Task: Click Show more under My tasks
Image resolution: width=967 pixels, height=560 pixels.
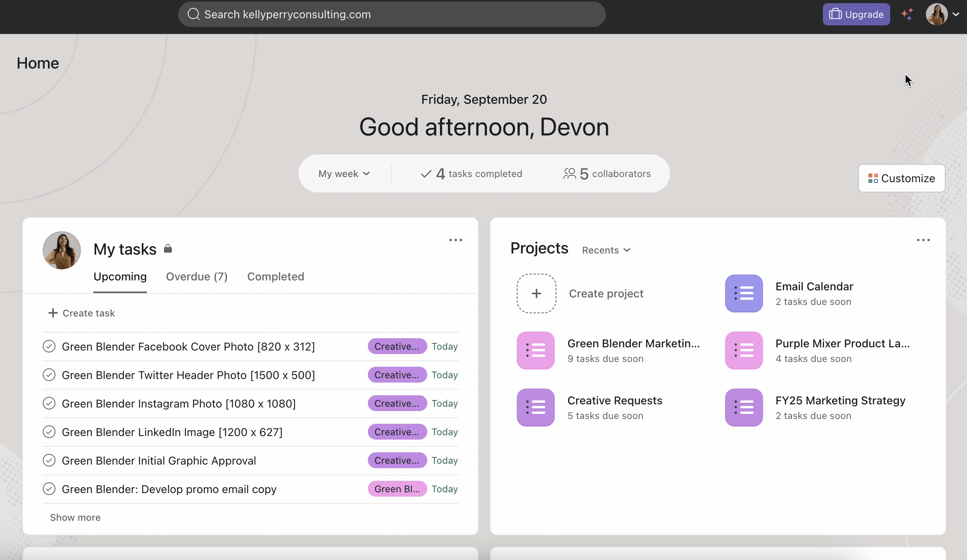Action: (75, 518)
